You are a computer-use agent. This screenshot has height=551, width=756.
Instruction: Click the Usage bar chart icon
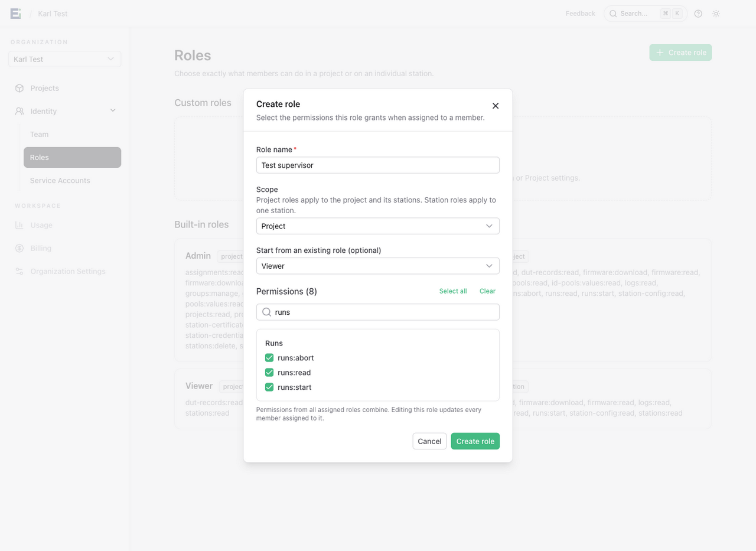pyautogui.click(x=19, y=225)
